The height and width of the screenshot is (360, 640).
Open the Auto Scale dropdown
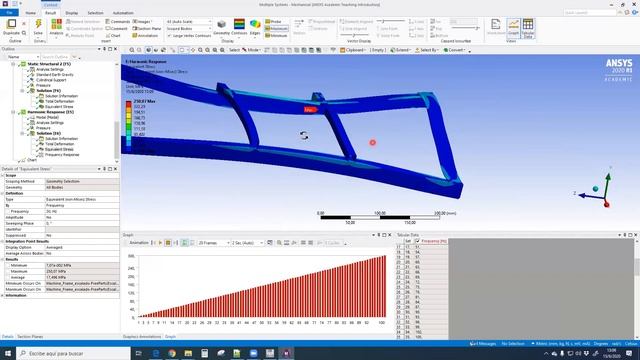189,21
